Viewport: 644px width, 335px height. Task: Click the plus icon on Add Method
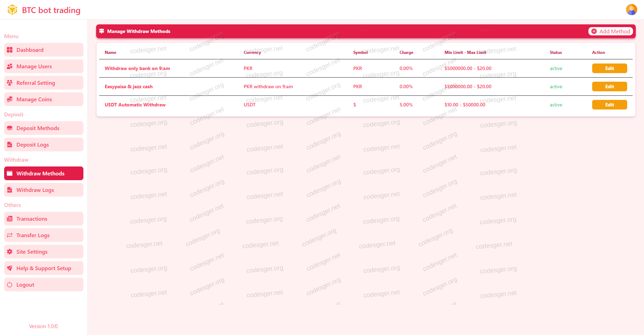594,31
